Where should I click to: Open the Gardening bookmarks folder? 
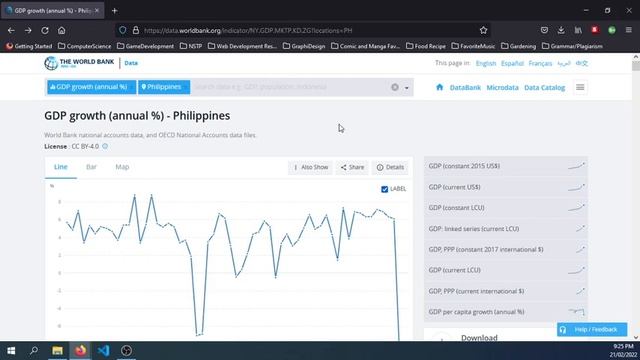[x=518, y=46]
